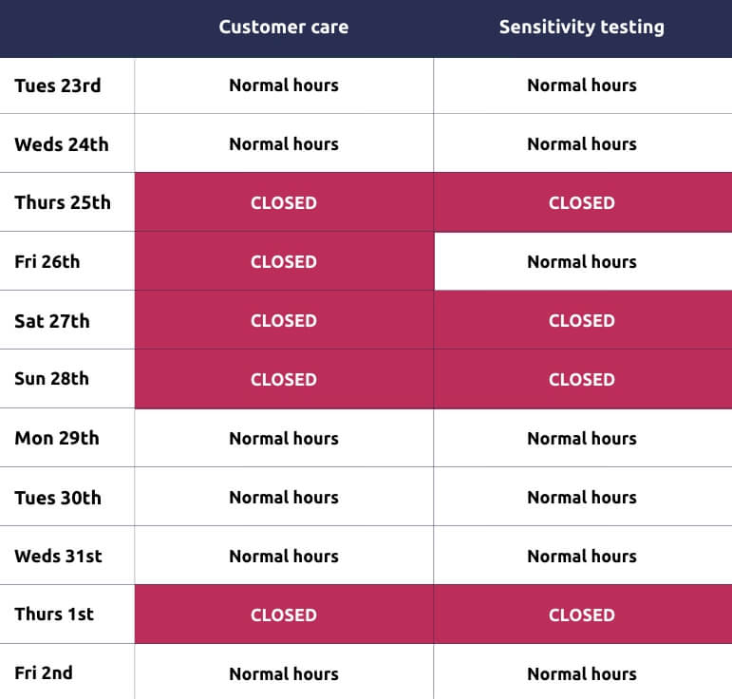
Task: Select the Sat 27th date label
Action: click(x=52, y=321)
